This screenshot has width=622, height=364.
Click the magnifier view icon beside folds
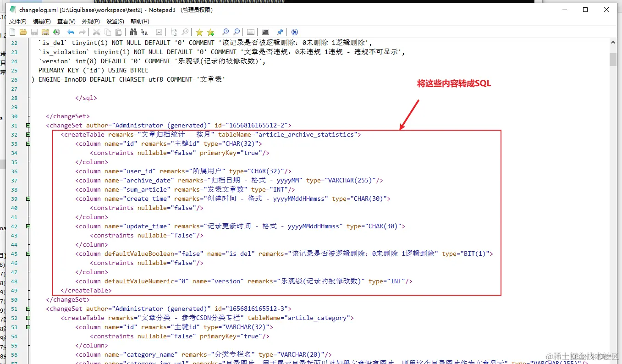tap(185, 32)
